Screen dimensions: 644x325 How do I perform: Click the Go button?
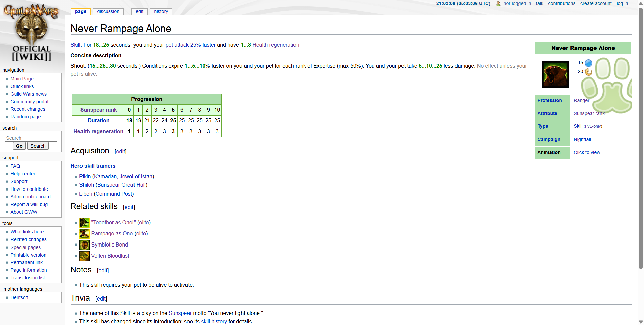point(19,146)
